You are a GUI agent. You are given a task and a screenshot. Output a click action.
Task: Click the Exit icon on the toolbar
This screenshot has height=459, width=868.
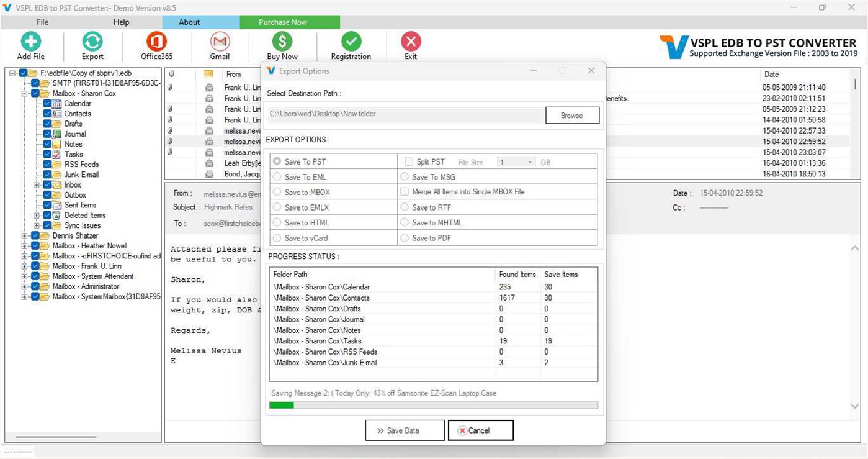click(x=410, y=42)
